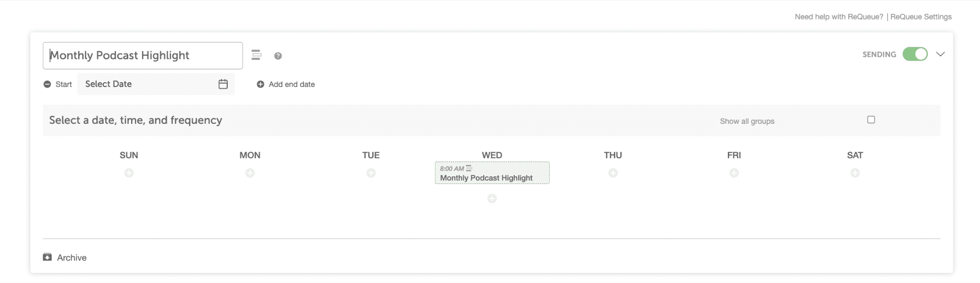Add a time slot under Thursday
The width and height of the screenshot is (980, 283).
[x=613, y=173]
